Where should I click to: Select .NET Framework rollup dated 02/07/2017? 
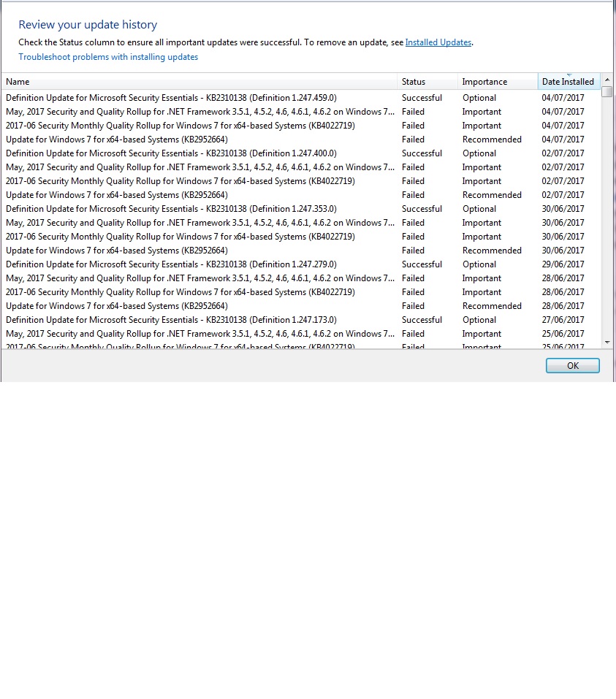(301, 167)
